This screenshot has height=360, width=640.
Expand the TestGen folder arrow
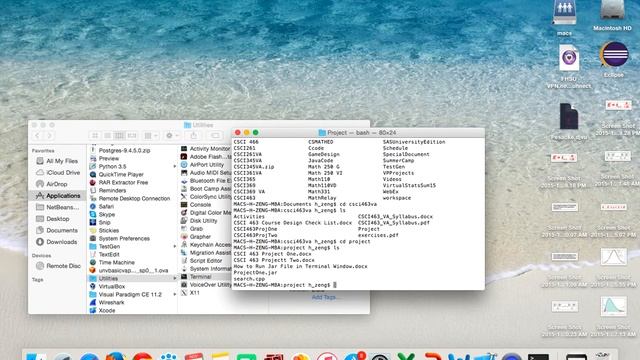point(175,247)
